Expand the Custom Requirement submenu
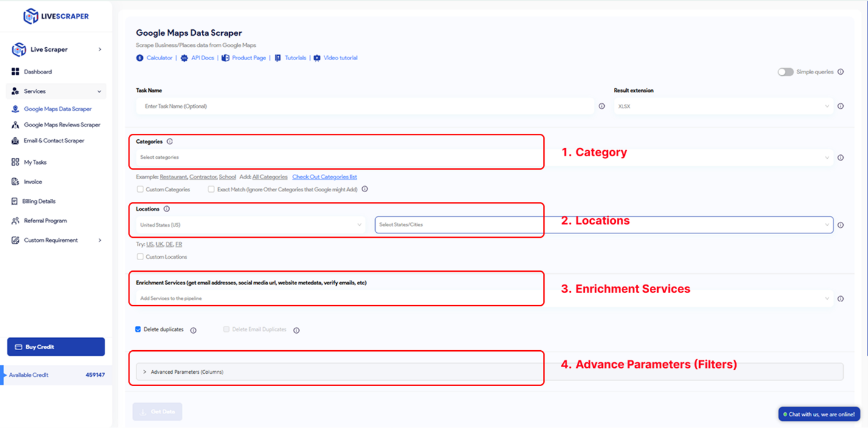The height and width of the screenshot is (428, 868). (x=100, y=240)
